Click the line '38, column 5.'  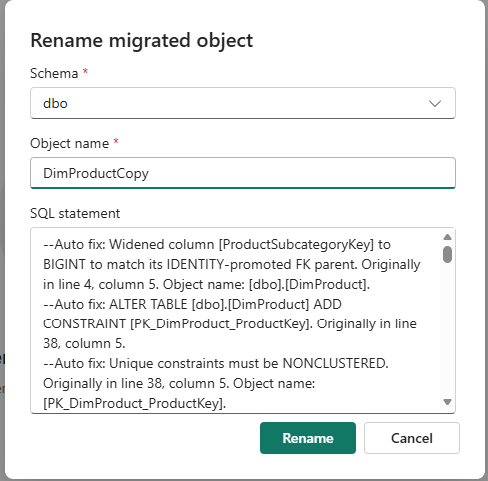pyautogui.click(x=84, y=343)
